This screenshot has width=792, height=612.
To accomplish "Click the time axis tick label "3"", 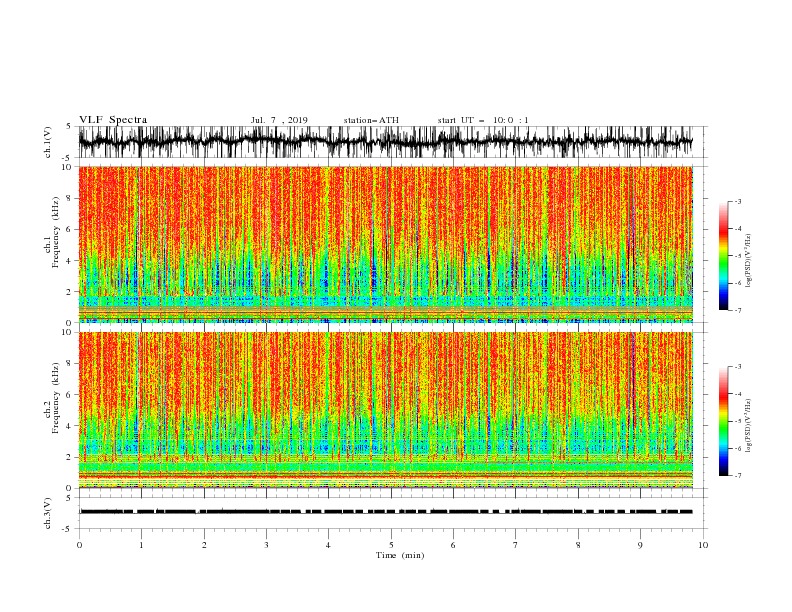I will click(x=266, y=545).
